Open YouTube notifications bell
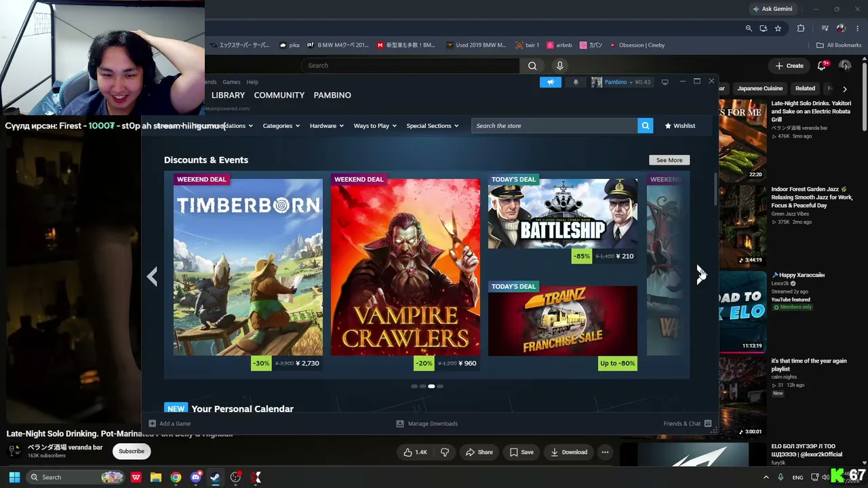The image size is (868, 488). (x=822, y=66)
